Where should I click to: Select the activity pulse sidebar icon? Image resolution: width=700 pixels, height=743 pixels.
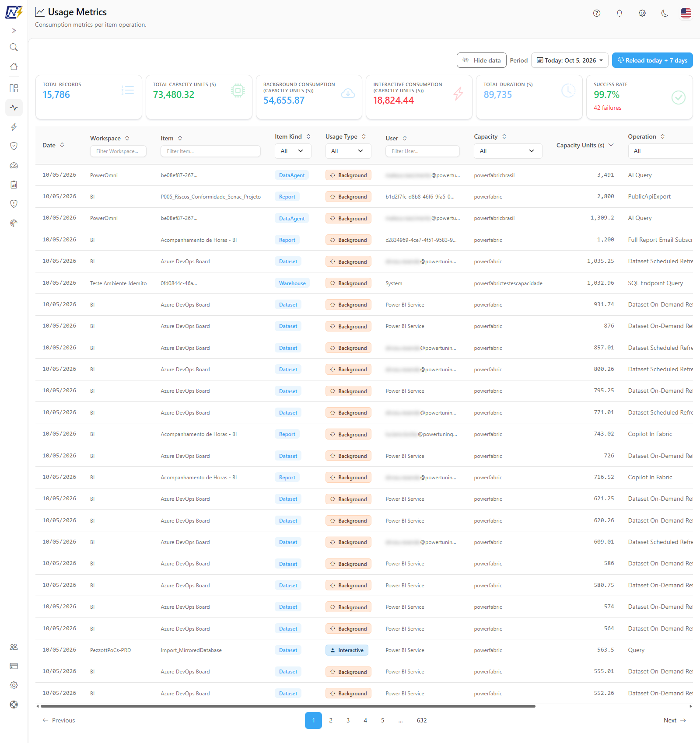pyautogui.click(x=14, y=108)
